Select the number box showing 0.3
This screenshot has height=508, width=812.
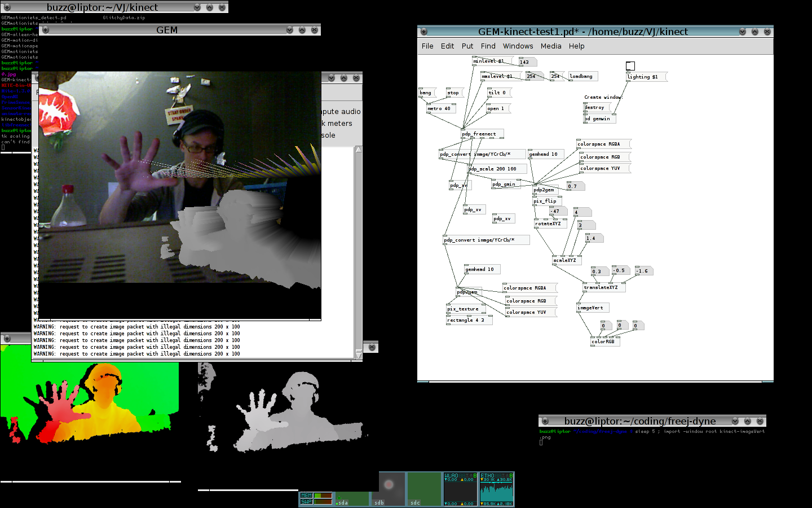(600, 271)
